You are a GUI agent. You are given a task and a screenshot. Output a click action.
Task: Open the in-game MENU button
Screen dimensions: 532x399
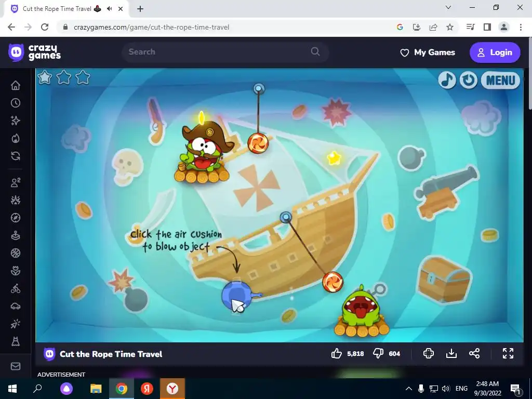click(x=500, y=81)
